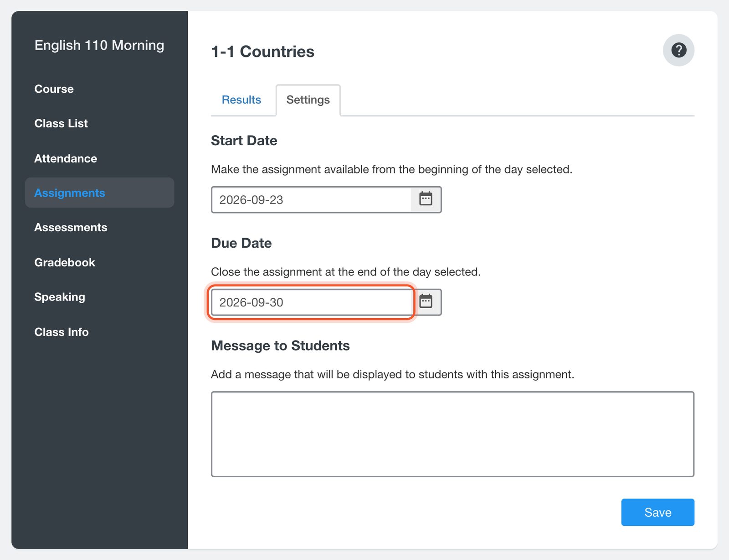This screenshot has width=729, height=560.
Task: Click the English 110 Morning course title
Action: (x=99, y=45)
